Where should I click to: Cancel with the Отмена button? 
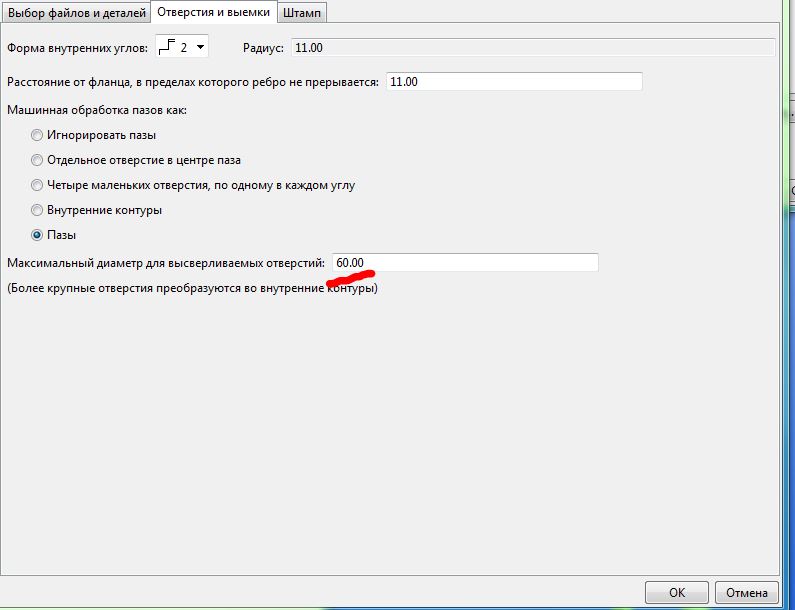(x=746, y=593)
